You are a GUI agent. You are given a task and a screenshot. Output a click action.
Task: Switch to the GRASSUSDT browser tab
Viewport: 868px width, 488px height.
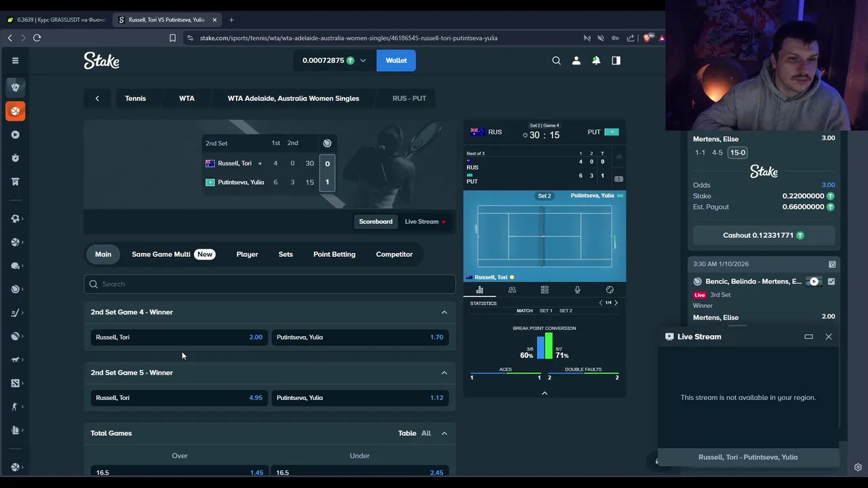tap(56, 20)
